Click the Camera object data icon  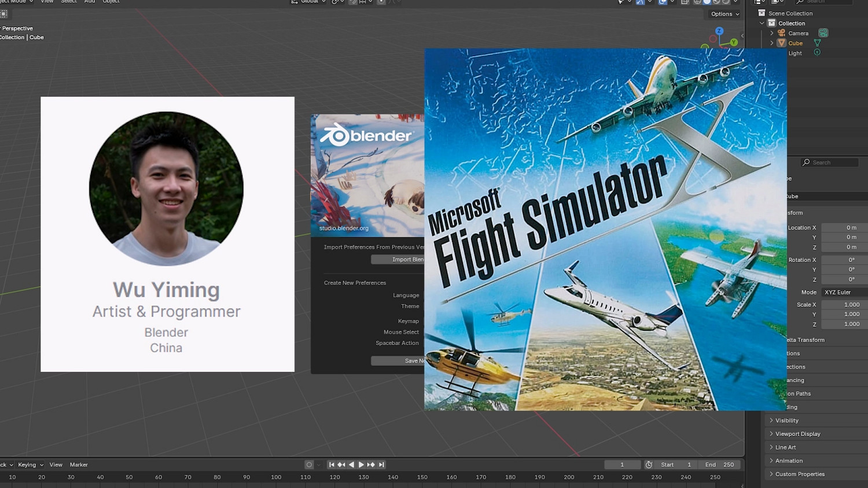click(823, 33)
